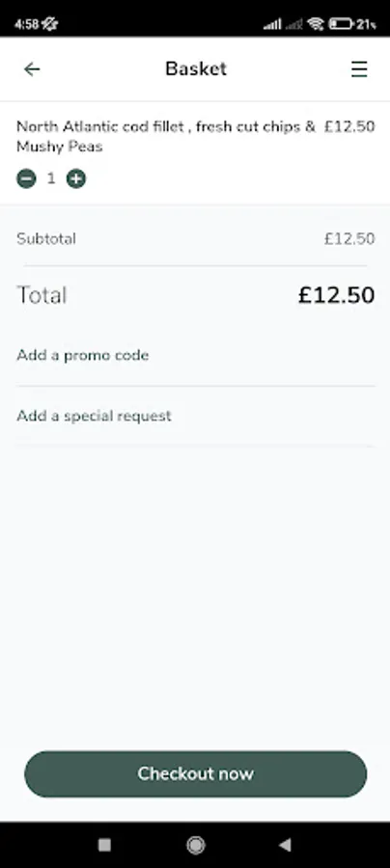Image resolution: width=390 pixels, height=868 pixels.
Task: Tap the clock time in status bar
Action: 25,24
